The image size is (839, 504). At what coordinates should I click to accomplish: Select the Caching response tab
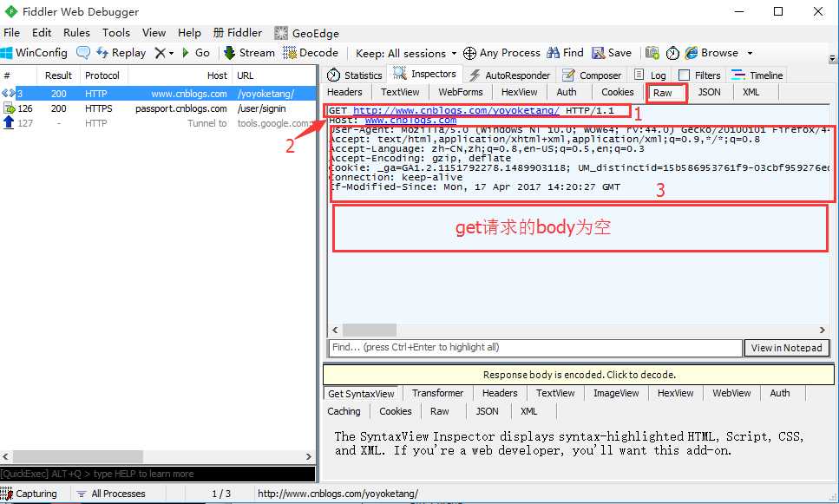[344, 411]
